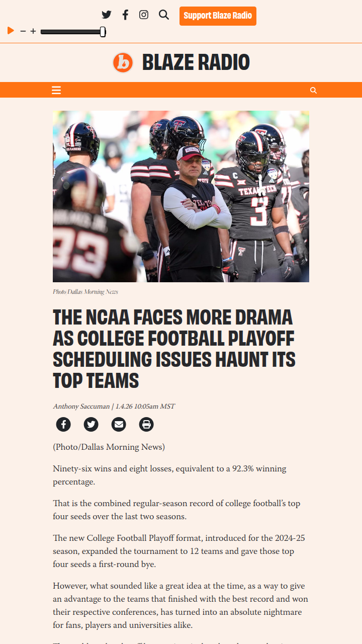362x644 pixels.
Task: Click the orange Blaze Radio logo icon
Action: coord(123,62)
